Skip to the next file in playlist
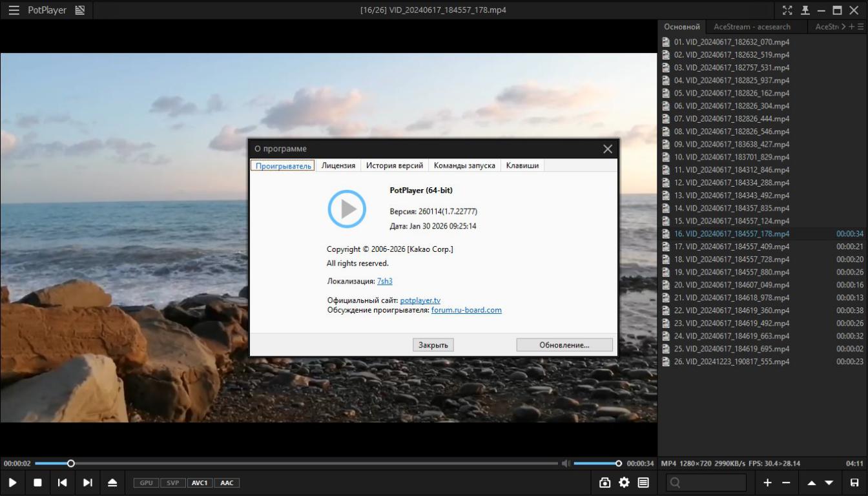 point(87,482)
